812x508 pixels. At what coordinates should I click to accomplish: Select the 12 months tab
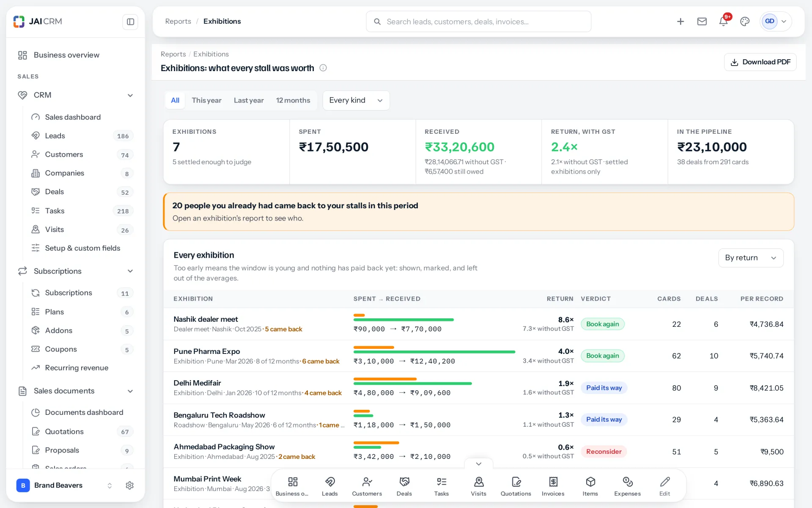pos(293,100)
